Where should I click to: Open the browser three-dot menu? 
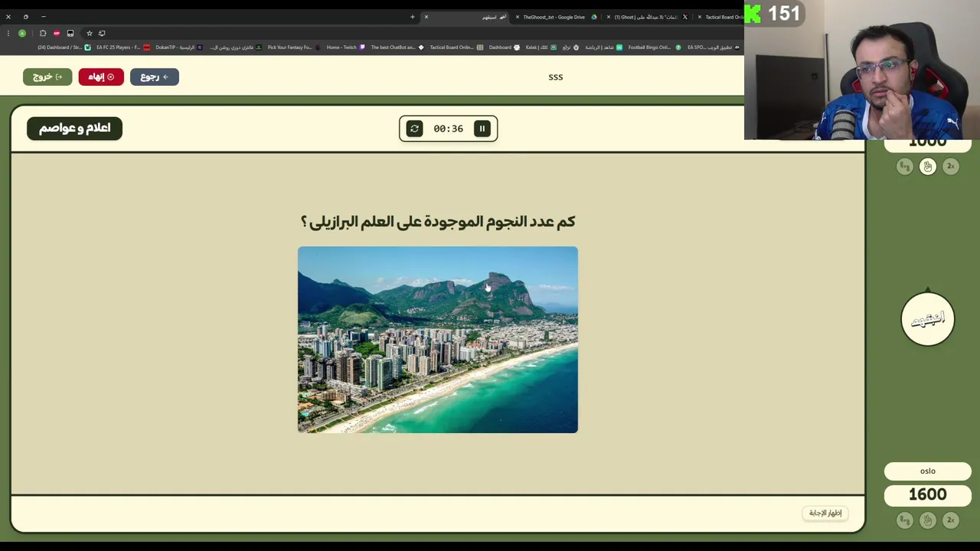pos(7,33)
